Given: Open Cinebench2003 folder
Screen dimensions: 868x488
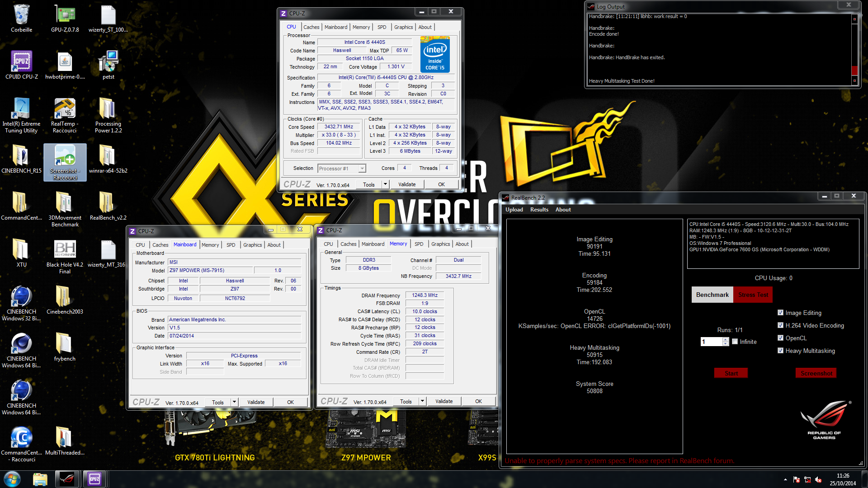Looking at the screenshot, I should pos(65,300).
